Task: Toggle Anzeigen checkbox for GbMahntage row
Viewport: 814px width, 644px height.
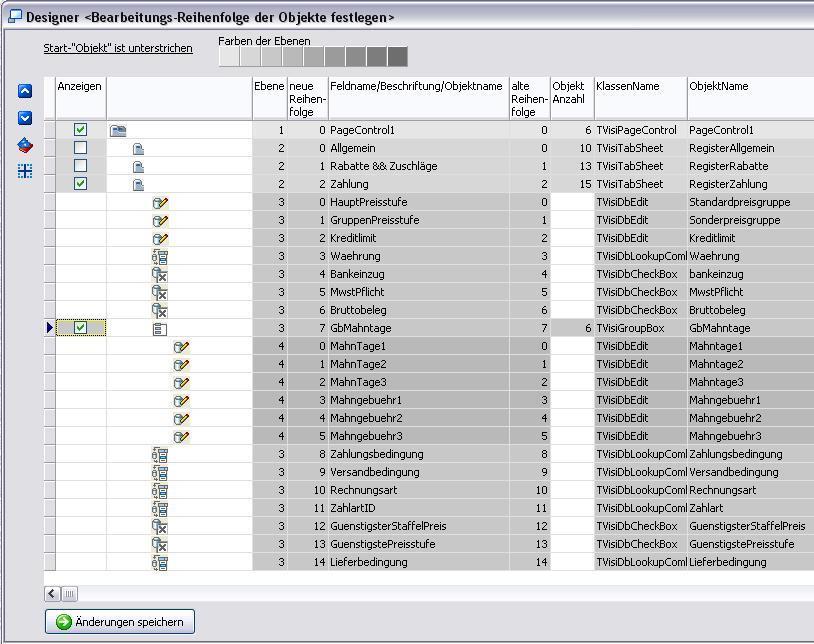Action: (81, 328)
